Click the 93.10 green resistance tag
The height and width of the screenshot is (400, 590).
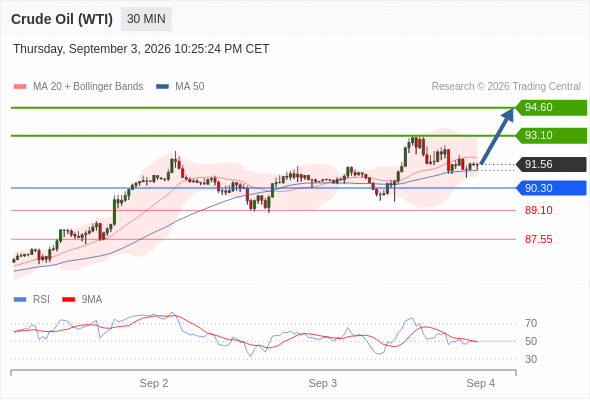pos(551,135)
